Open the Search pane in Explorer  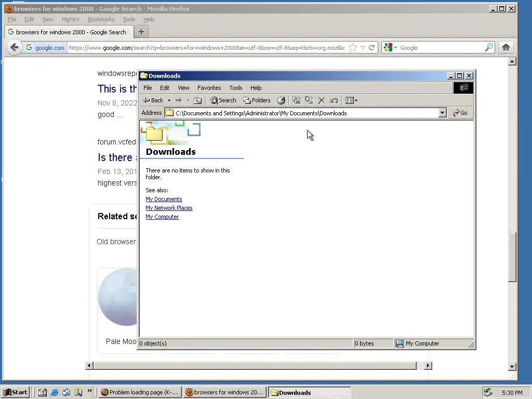[x=223, y=100]
